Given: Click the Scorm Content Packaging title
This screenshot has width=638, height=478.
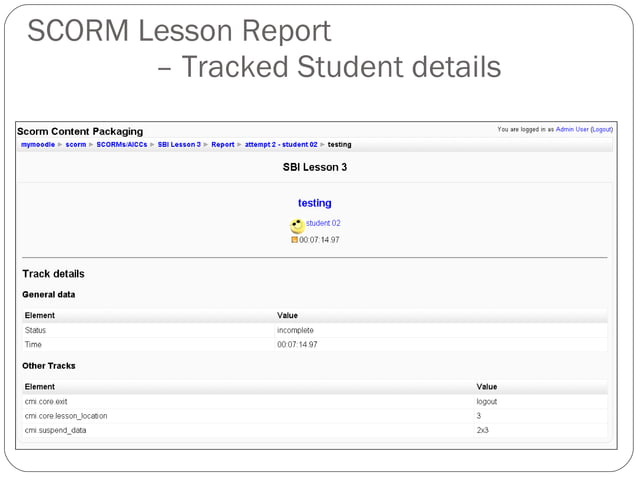Looking at the screenshot, I should [80, 131].
